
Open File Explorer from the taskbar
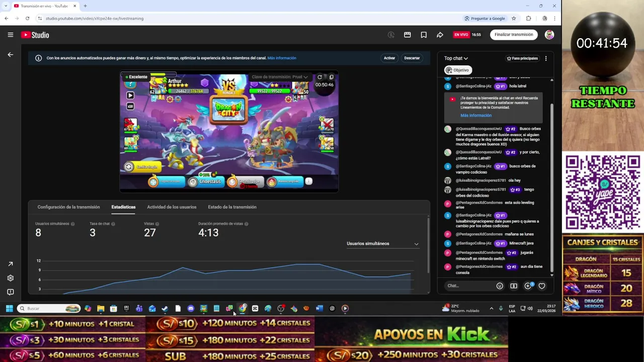click(101, 308)
